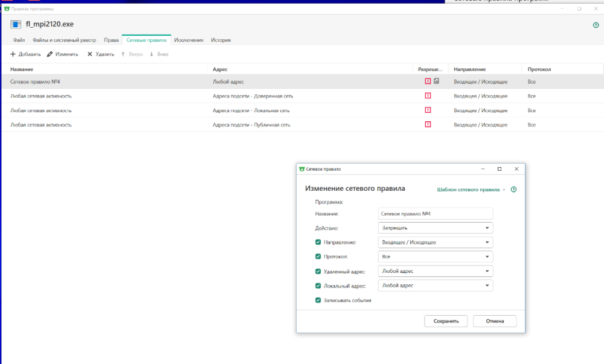Click the Вниз arrow in toolbar

[152, 54]
